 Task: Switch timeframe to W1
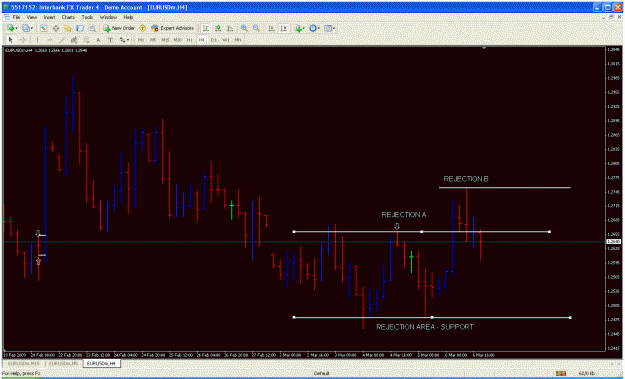(226, 40)
